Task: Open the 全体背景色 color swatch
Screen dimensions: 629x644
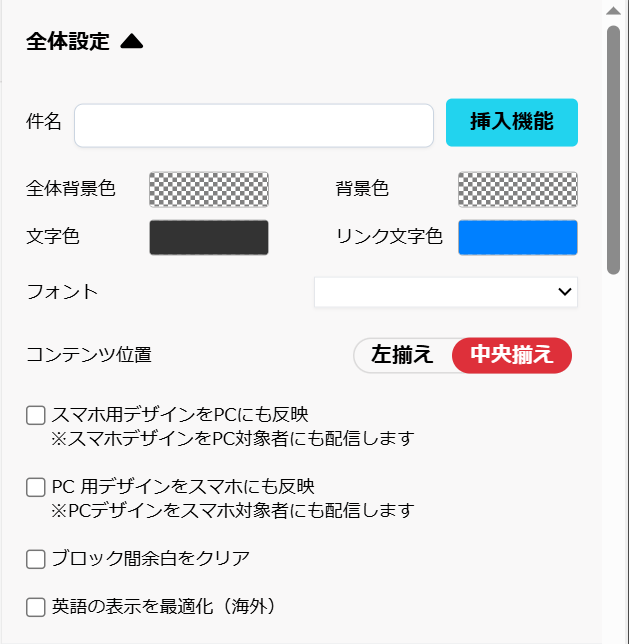Action: pos(209,188)
